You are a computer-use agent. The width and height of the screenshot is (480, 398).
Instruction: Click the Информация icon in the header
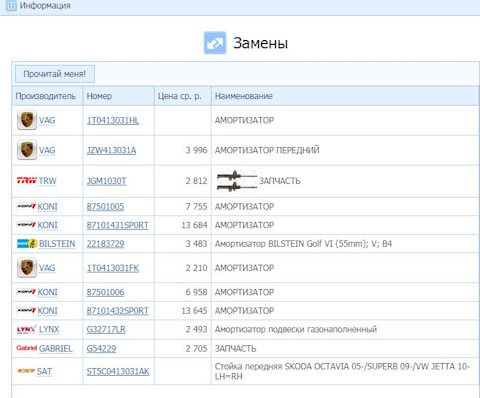point(11,6)
